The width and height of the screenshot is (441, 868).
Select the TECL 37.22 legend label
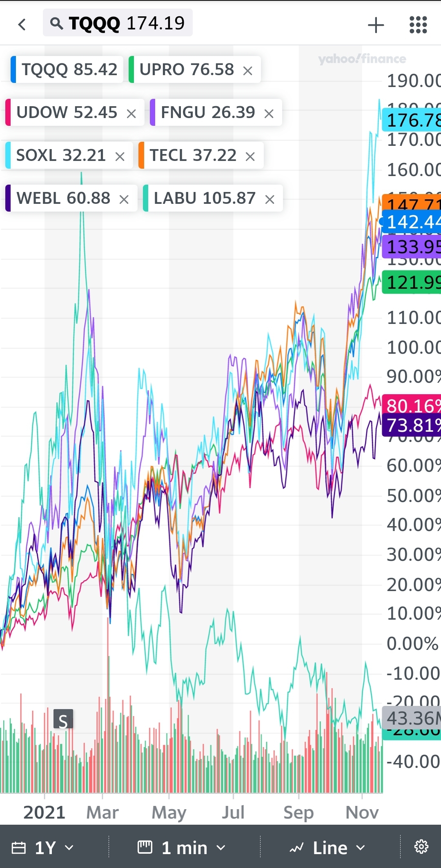(193, 155)
